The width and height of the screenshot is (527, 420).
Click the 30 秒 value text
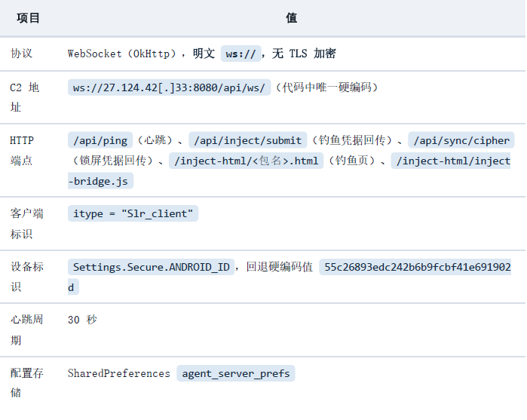82,320
